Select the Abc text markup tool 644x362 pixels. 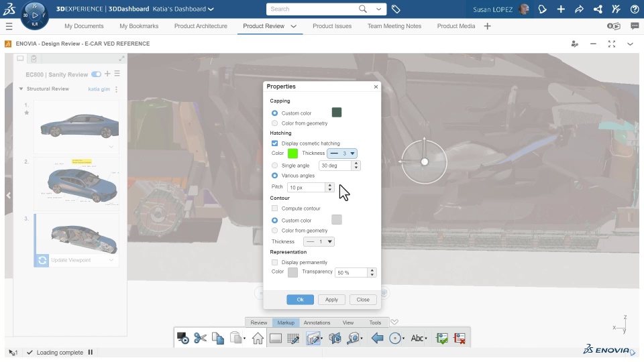[417, 338]
